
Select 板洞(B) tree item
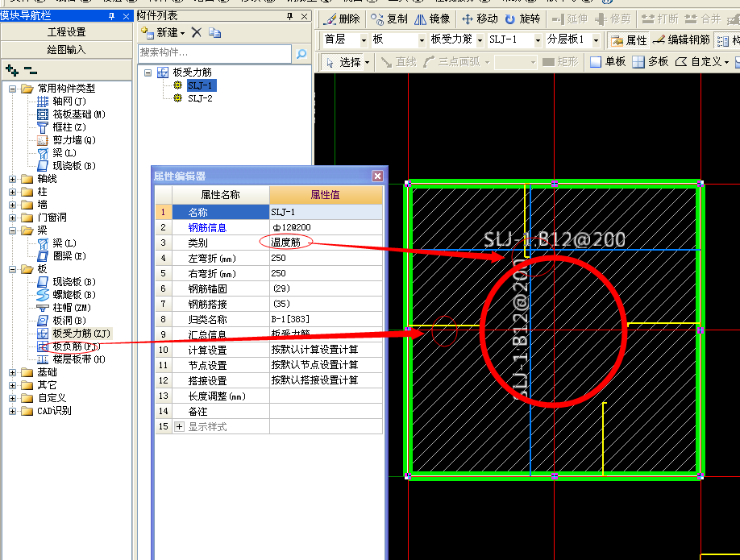coord(69,321)
